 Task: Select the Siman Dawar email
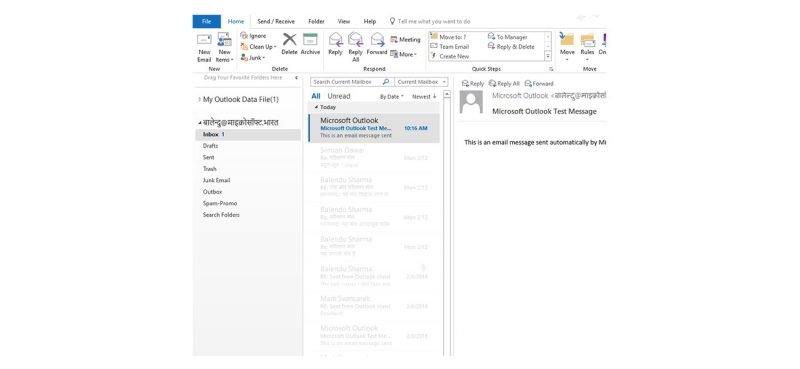pos(374,158)
